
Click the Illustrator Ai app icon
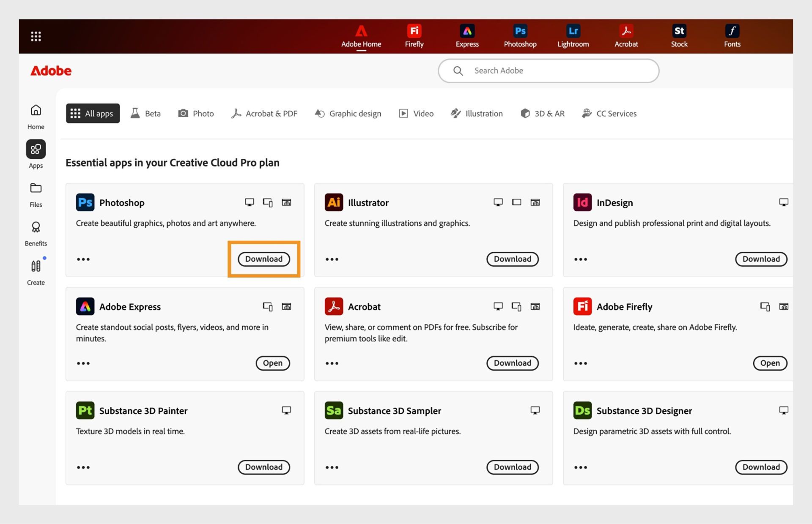334,202
